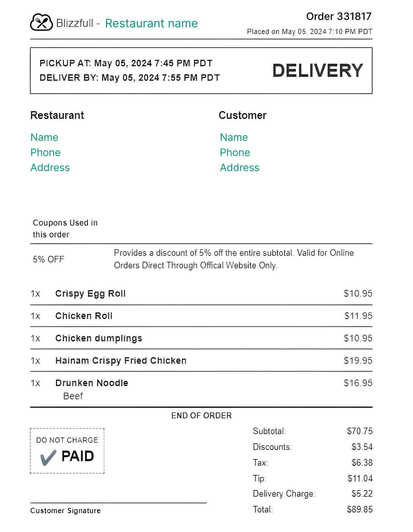Click the 5% OFF coupon label
The image size is (413, 532).
(48, 259)
